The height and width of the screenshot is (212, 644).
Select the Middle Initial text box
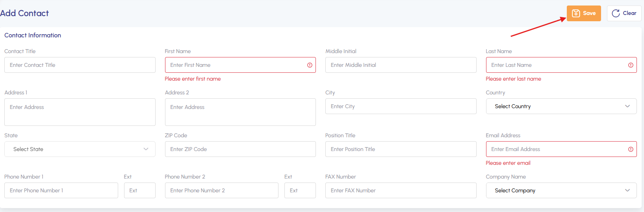click(x=401, y=65)
